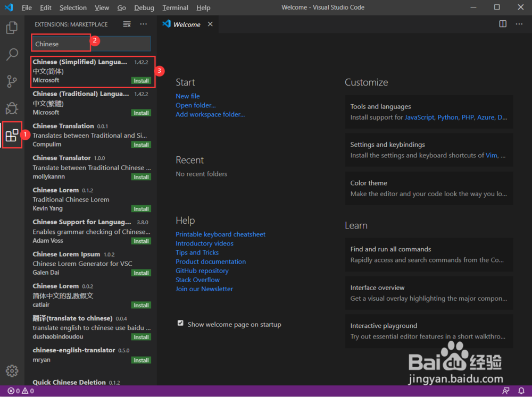Install Chinese Support for LanguageTool by Adam Voss
Viewport: 532px width, 397px height.
tap(141, 241)
